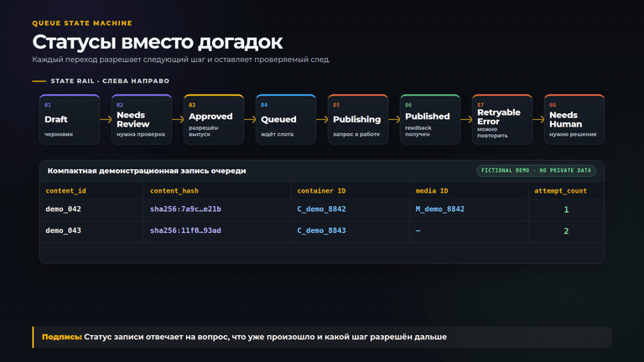Select the demo_042 cell
This screenshot has width=644, height=362.
click(63, 209)
